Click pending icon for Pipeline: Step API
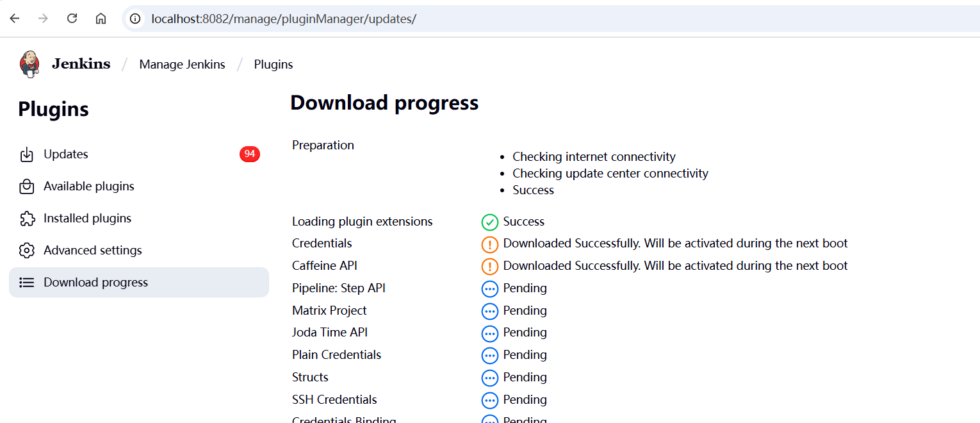The image size is (980, 423). pos(490,289)
